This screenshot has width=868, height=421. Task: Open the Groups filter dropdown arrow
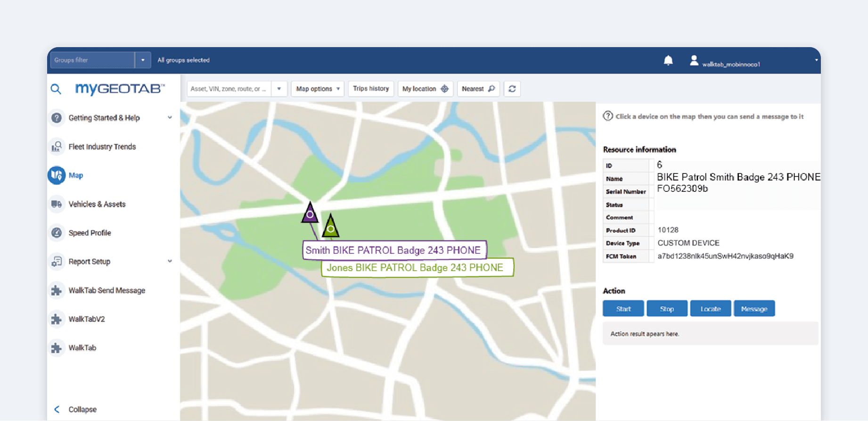143,60
